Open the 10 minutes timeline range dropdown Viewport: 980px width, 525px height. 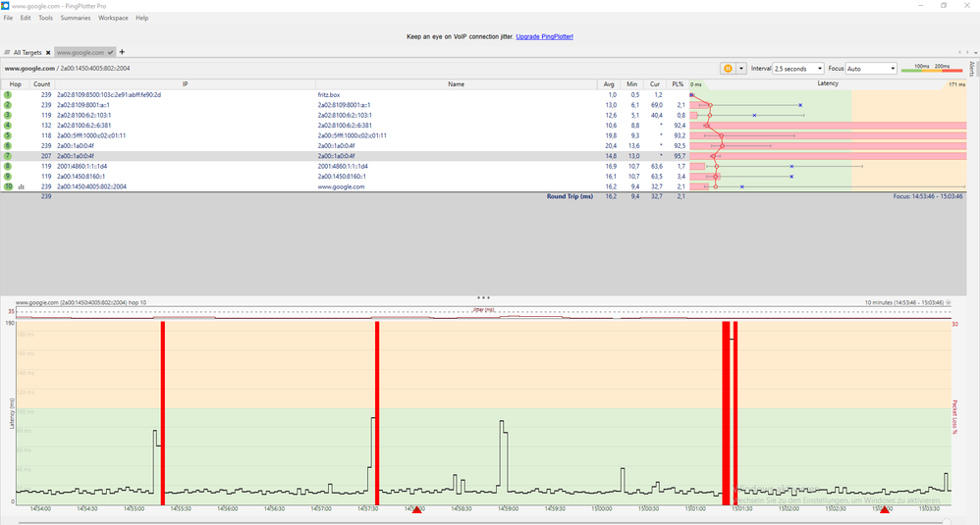coord(949,303)
